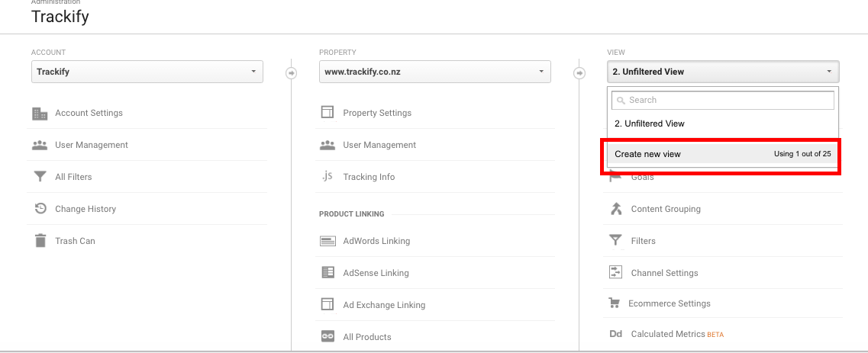This screenshot has width=868, height=353.
Task: Click the Ecommerce Settings cart icon
Action: [614, 303]
